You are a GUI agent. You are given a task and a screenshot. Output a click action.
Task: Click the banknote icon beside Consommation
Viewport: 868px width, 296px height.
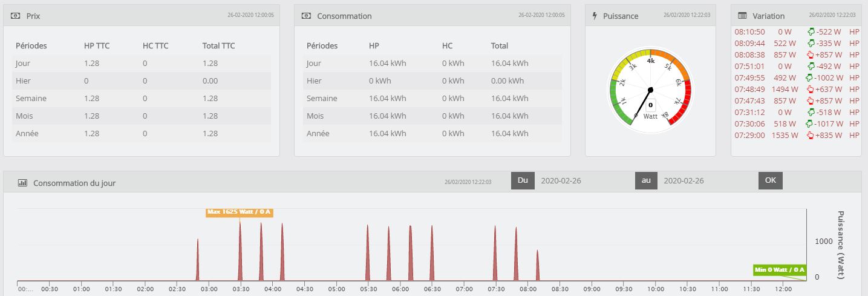[307, 16]
